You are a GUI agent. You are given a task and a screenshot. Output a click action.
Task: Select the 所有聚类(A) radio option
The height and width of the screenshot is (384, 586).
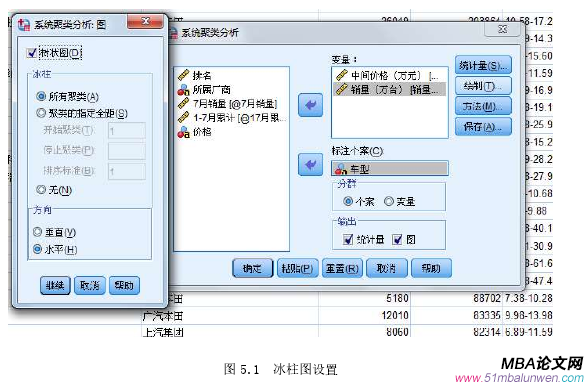tap(41, 96)
